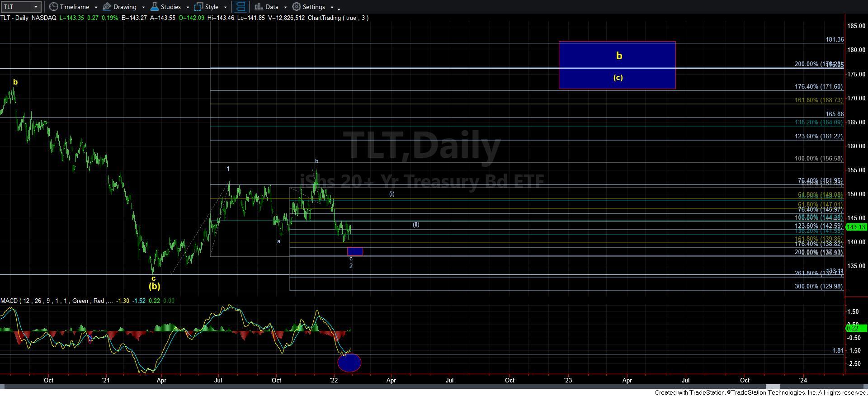The image size is (868, 396).
Task: Open the Timeframe dropdown arrow
Action: click(x=96, y=7)
